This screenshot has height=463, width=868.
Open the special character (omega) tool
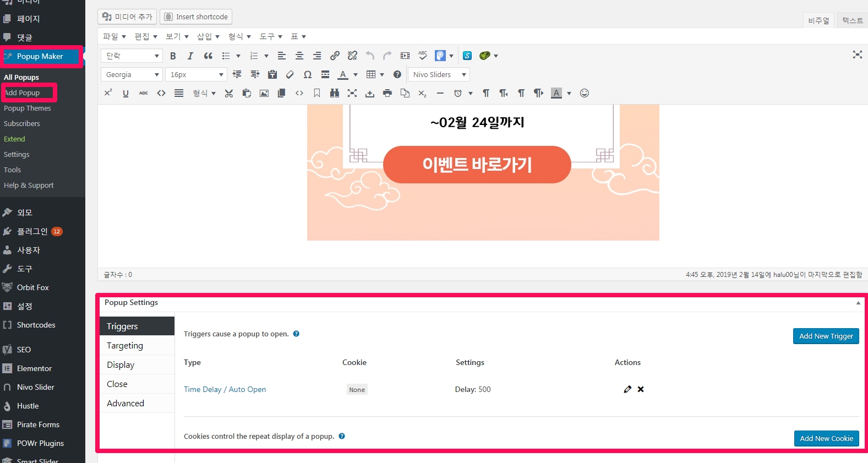(308, 74)
